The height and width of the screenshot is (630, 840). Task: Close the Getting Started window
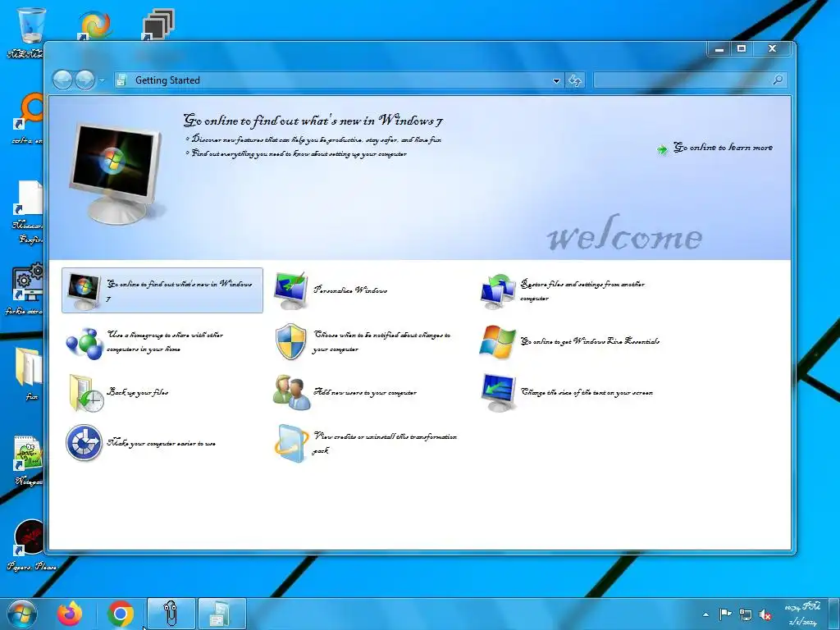pyautogui.click(x=772, y=48)
